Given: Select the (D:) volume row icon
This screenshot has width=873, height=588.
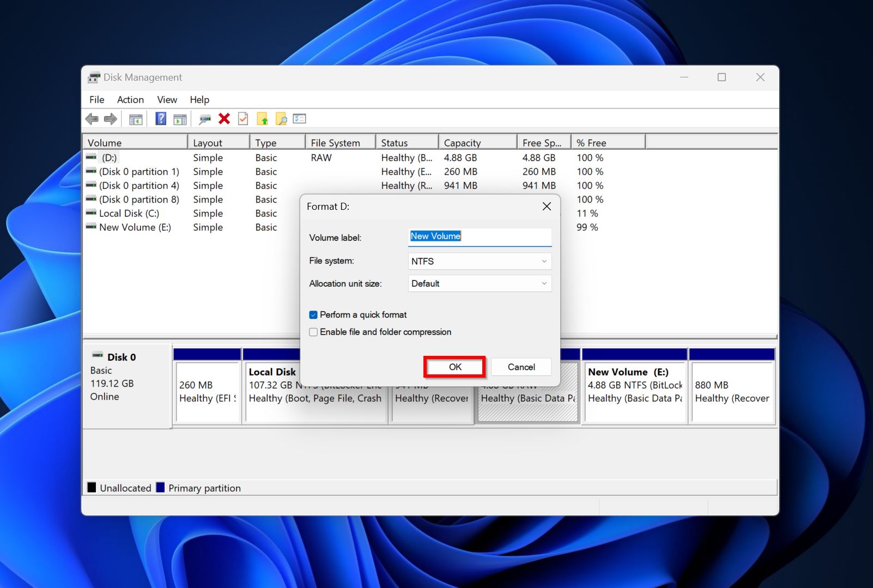Looking at the screenshot, I should 91,157.
